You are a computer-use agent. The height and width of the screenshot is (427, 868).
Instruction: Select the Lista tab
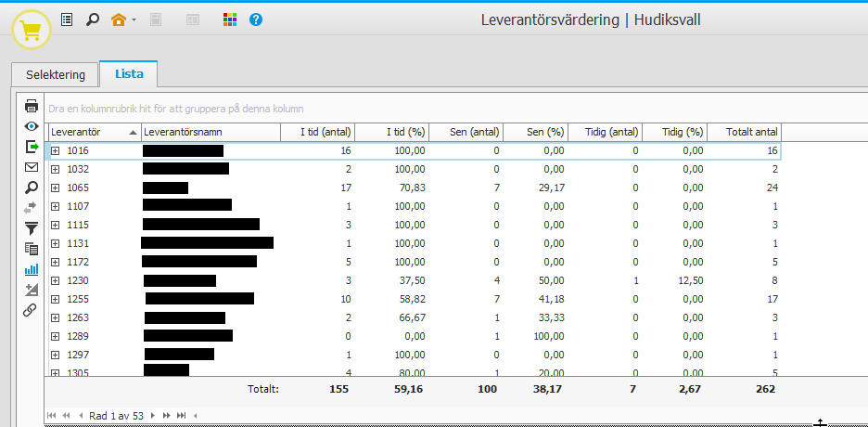pos(129,74)
